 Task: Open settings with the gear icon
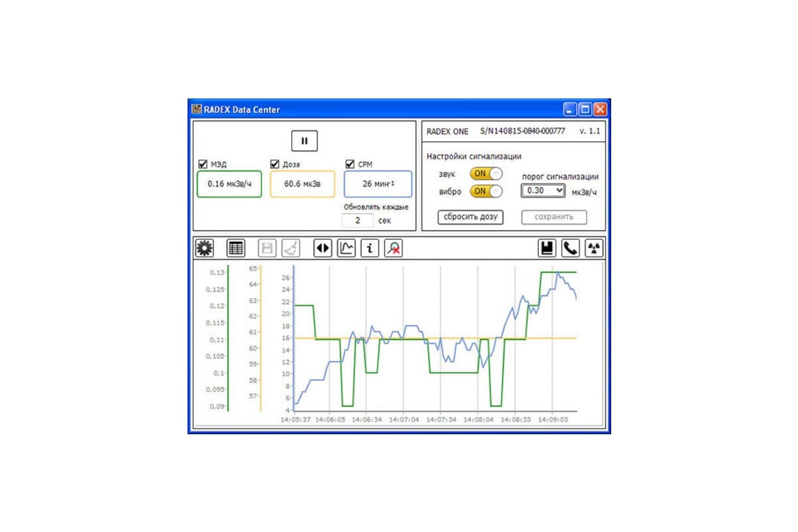[x=204, y=249]
